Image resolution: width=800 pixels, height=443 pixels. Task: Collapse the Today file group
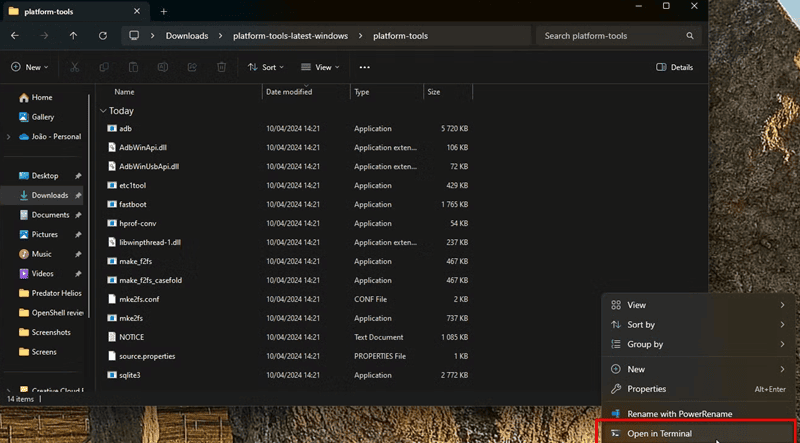coord(103,111)
